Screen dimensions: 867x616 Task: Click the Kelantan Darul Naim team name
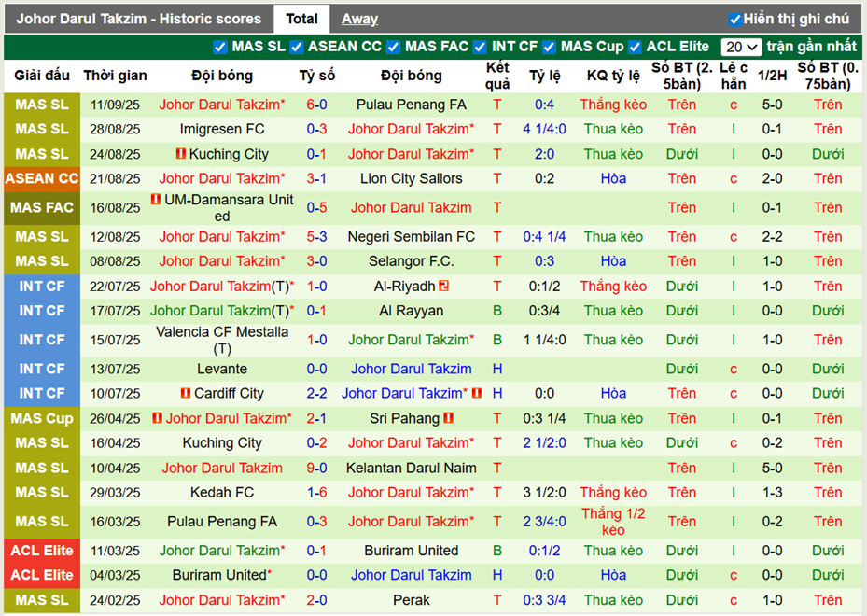click(x=411, y=468)
